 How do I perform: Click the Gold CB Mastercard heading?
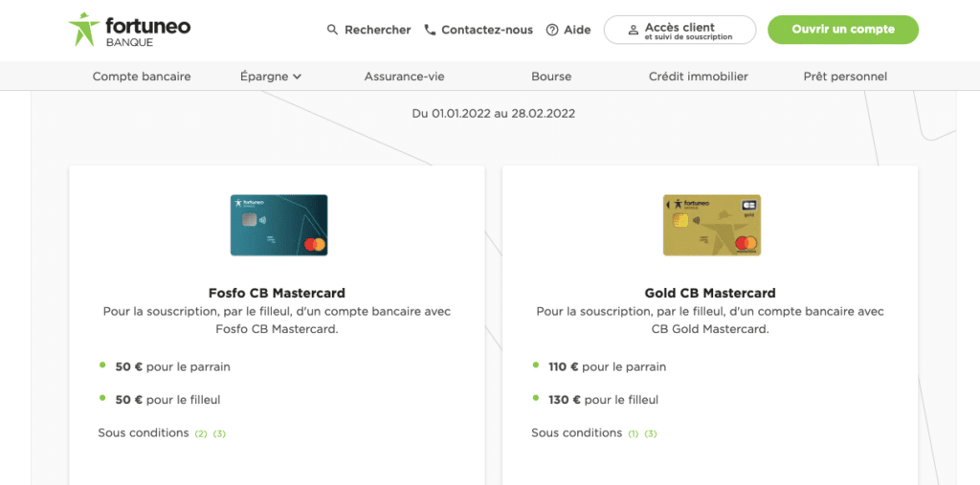click(x=710, y=293)
